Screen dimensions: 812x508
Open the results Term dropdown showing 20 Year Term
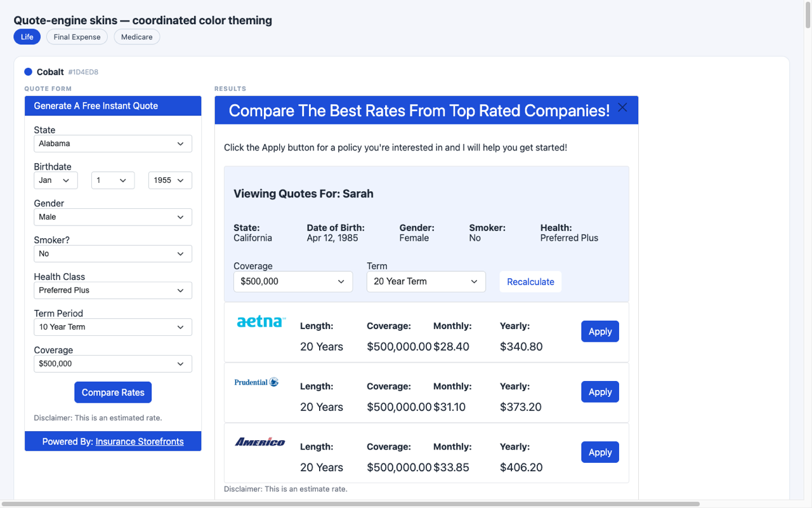pos(426,281)
